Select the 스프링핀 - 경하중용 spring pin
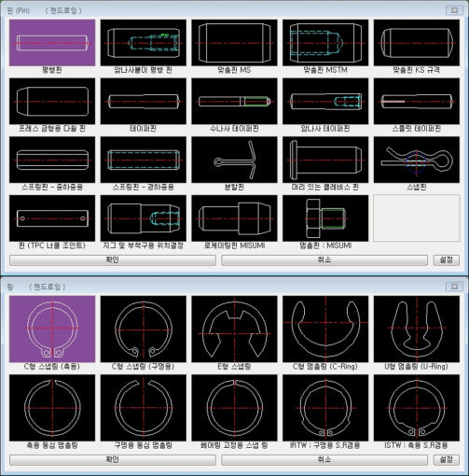 click(x=144, y=160)
